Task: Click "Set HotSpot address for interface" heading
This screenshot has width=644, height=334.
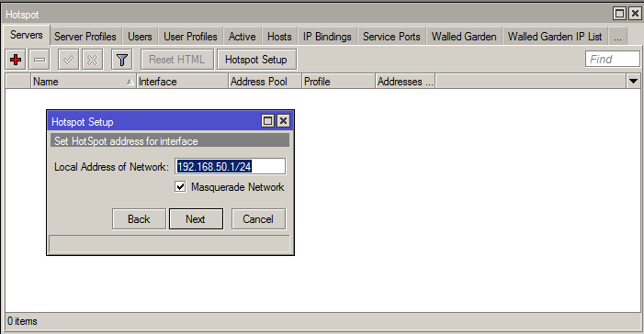Action: (x=126, y=141)
